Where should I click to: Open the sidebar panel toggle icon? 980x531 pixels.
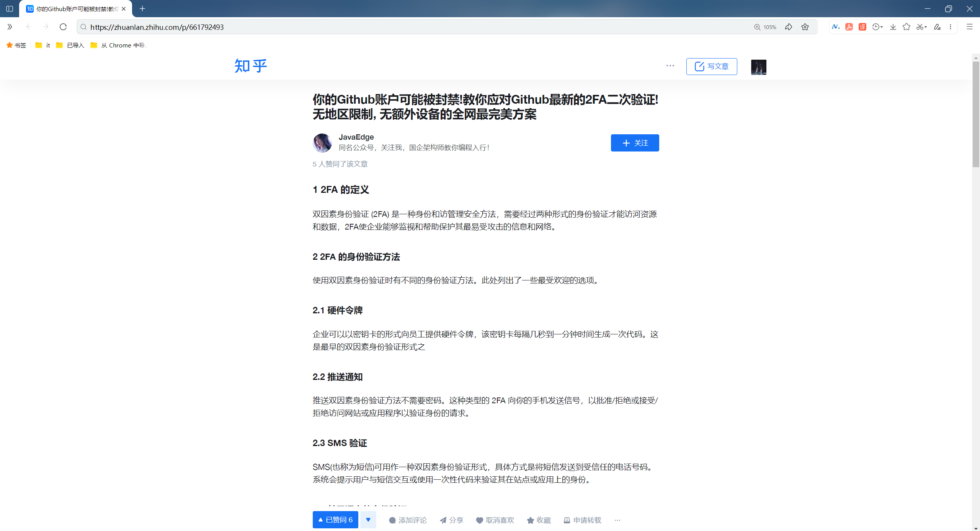pos(10,8)
